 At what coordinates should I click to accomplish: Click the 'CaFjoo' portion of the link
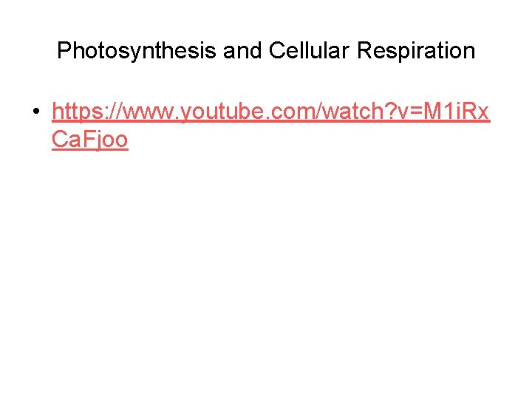tap(90, 139)
